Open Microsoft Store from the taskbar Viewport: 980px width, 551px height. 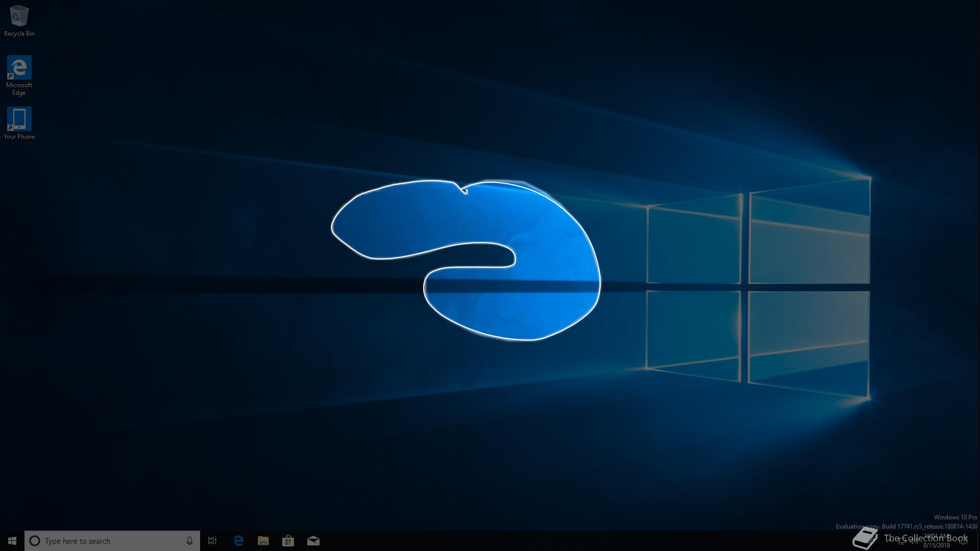pyautogui.click(x=288, y=541)
